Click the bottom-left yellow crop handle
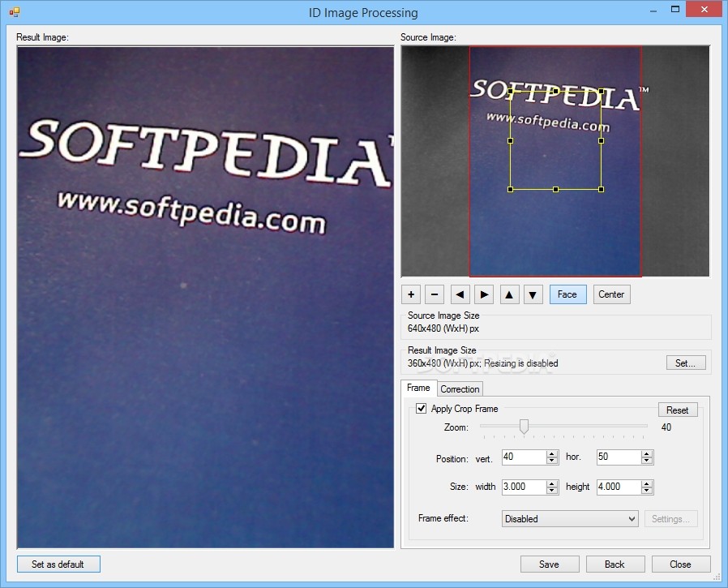Image resolution: width=728 pixels, height=588 pixels. pos(510,189)
